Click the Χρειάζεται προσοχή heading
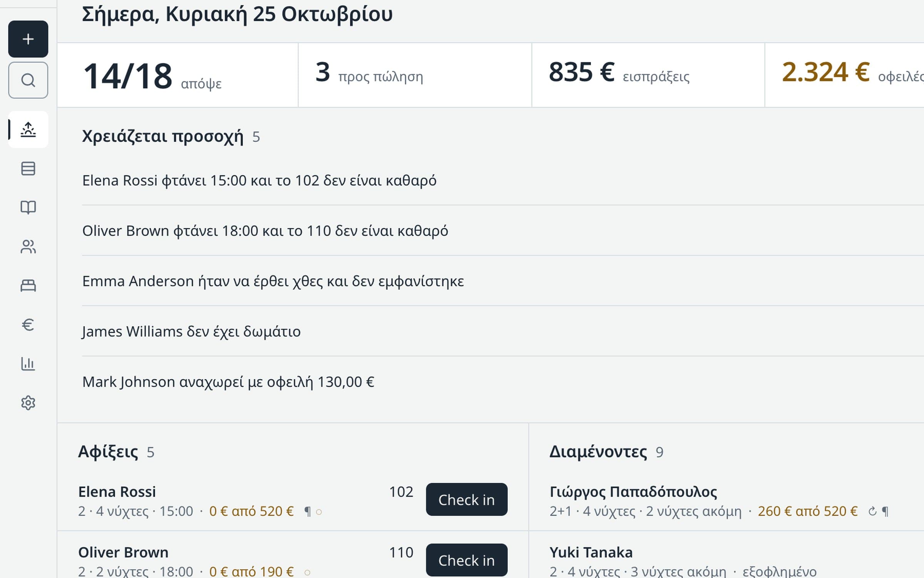Screen dimensions: 924x578 pos(163,136)
